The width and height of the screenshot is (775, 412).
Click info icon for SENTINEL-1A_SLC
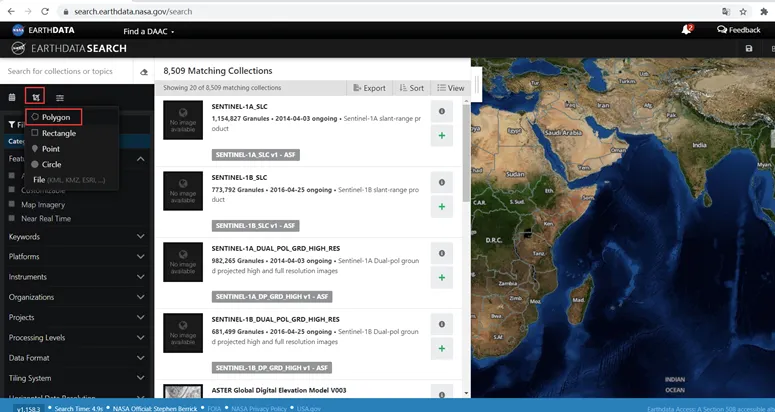[x=442, y=111]
